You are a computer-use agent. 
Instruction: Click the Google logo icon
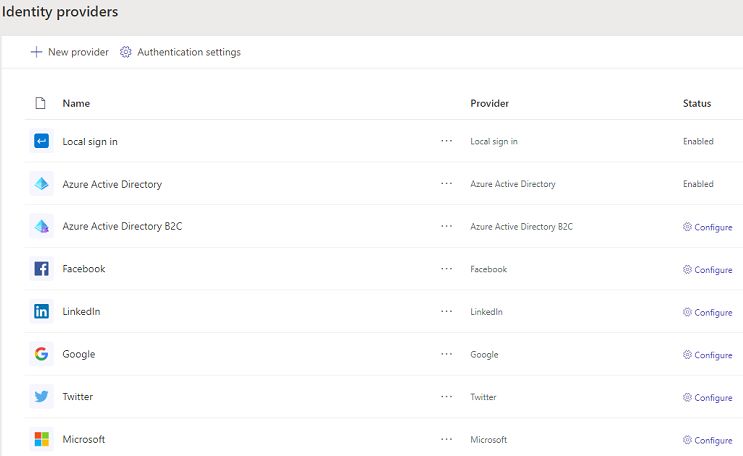tap(41, 354)
